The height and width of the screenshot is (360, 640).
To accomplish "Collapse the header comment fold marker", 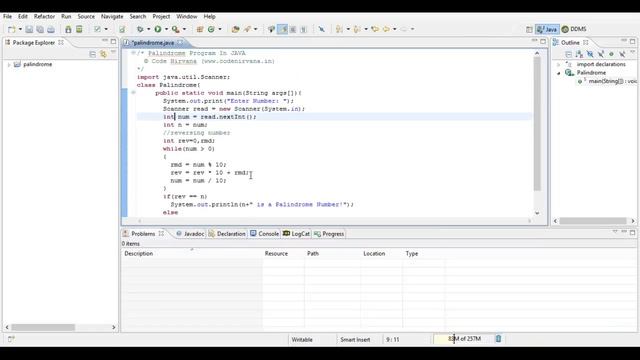I will coord(133,53).
